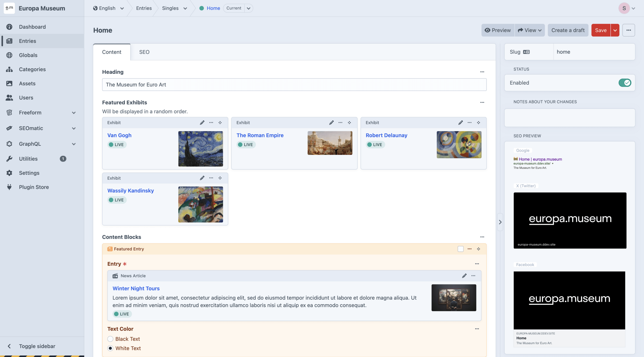Click the move handle on Roman Empire exhibit
The width and height of the screenshot is (644, 357).
(349, 123)
